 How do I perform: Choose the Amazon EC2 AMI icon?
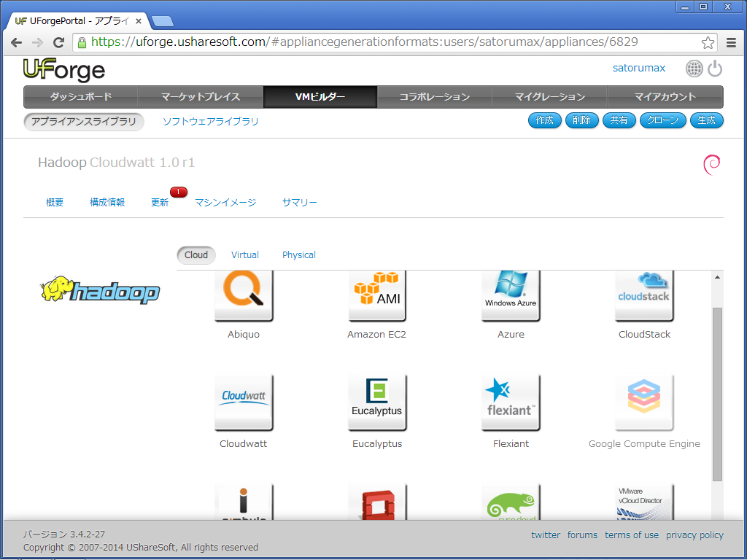pos(377,295)
